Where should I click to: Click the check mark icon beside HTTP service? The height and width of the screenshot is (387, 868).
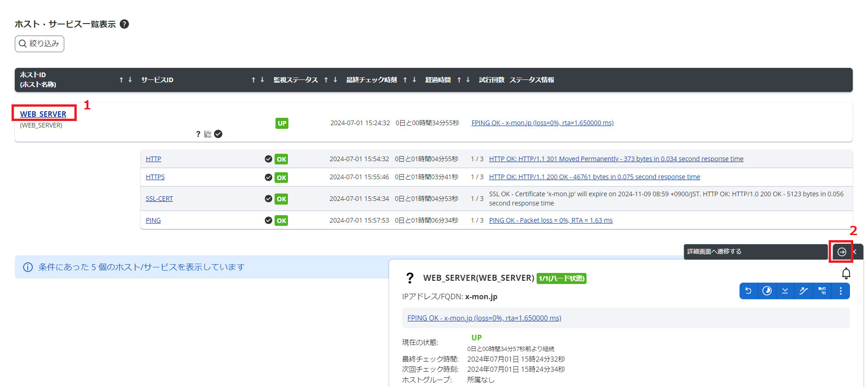click(x=268, y=159)
